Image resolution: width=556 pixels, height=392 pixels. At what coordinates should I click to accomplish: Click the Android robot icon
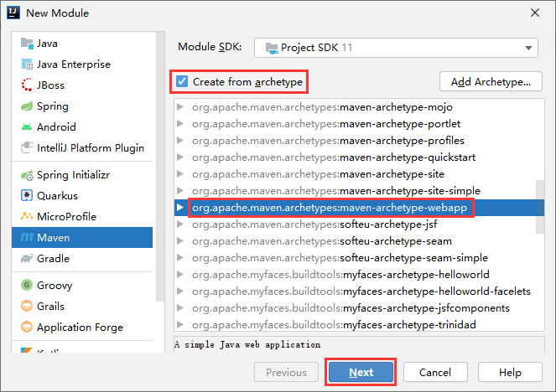27,127
